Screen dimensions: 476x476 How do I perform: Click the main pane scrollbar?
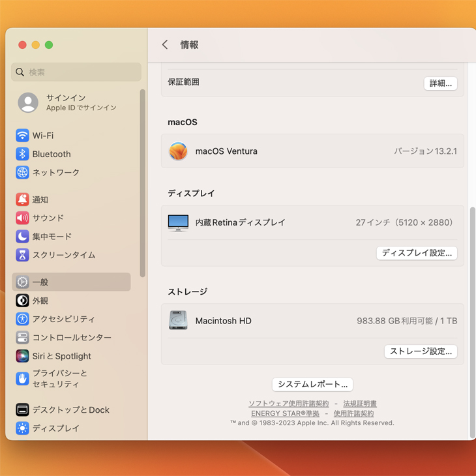(472, 322)
